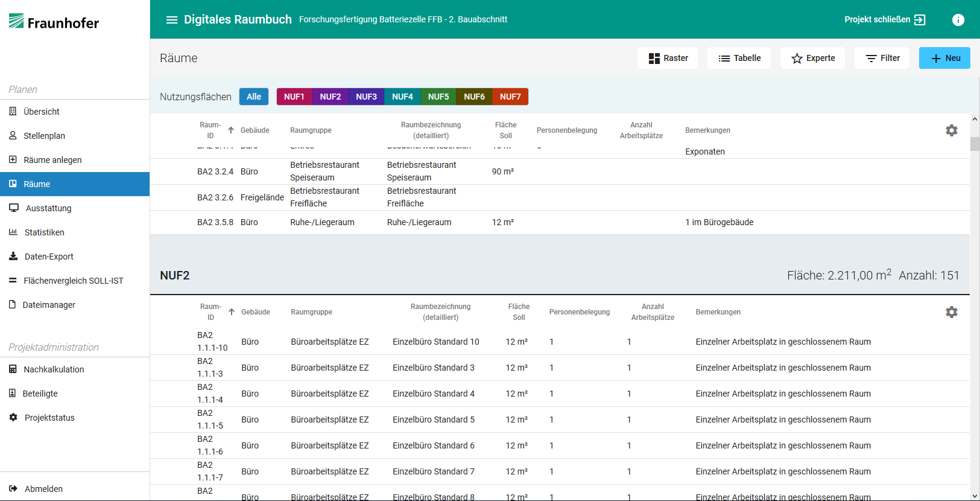Viewport: 980px width, 501px height.
Task: Select the red NUF1 color chip
Action: (x=294, y=97)
